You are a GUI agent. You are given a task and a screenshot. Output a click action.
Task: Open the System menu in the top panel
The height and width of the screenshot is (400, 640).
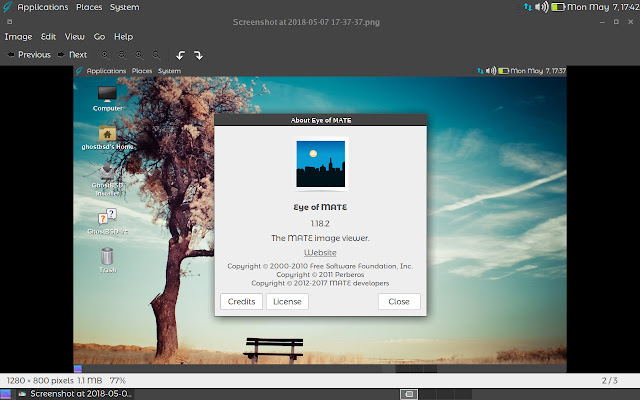pos(124,7)
